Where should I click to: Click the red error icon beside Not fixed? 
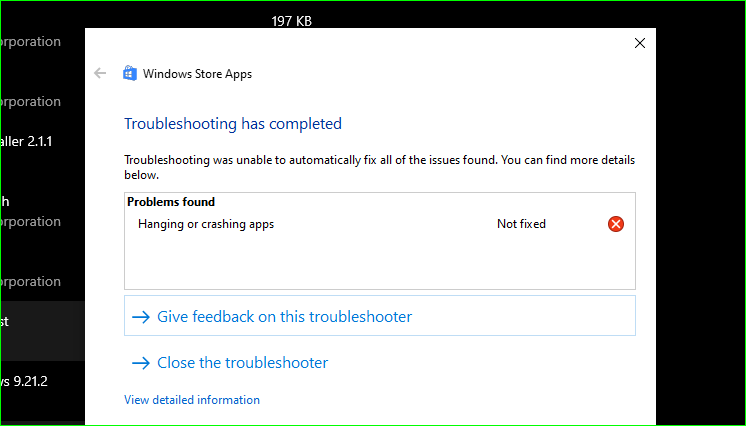pyautogui.click(x=616, y=224)
